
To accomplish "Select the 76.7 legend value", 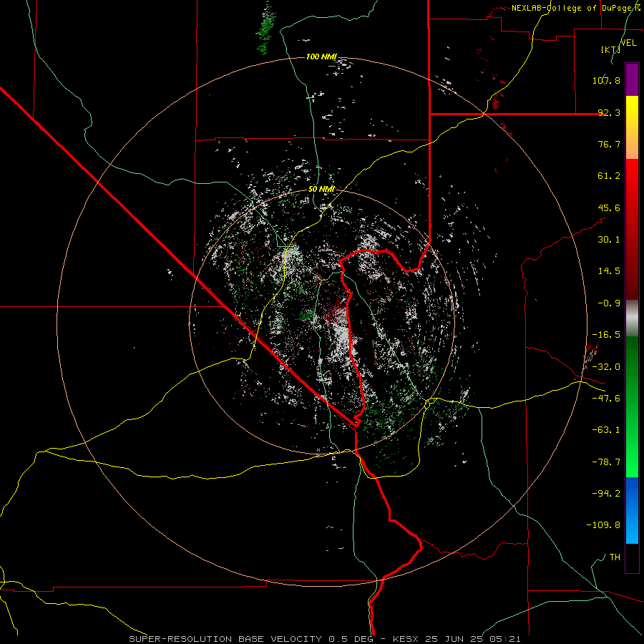I will click(609, 144).
